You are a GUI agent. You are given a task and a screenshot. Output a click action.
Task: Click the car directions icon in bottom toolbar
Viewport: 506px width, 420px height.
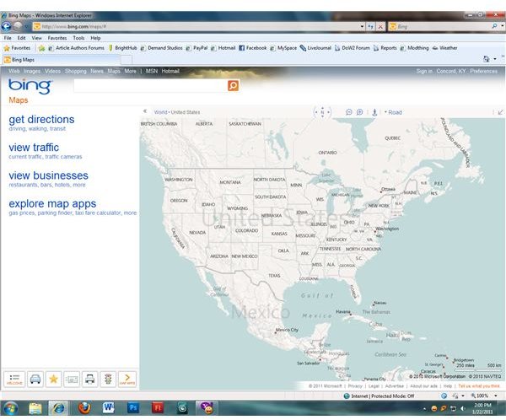pos(35,379)
